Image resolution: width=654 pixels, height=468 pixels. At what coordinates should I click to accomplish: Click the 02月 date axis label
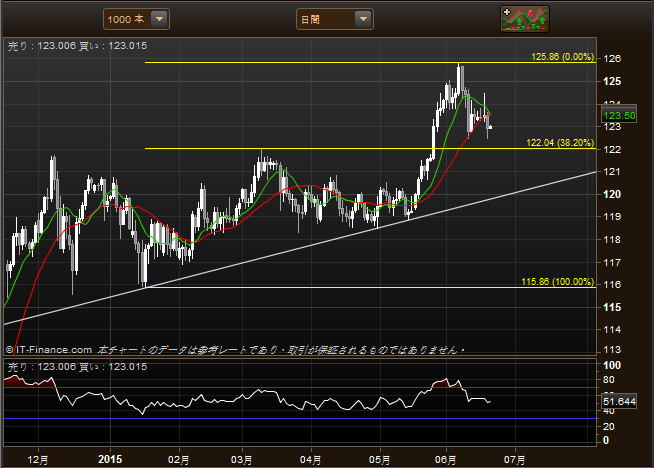pyautogui.click(x=179, y=460)
